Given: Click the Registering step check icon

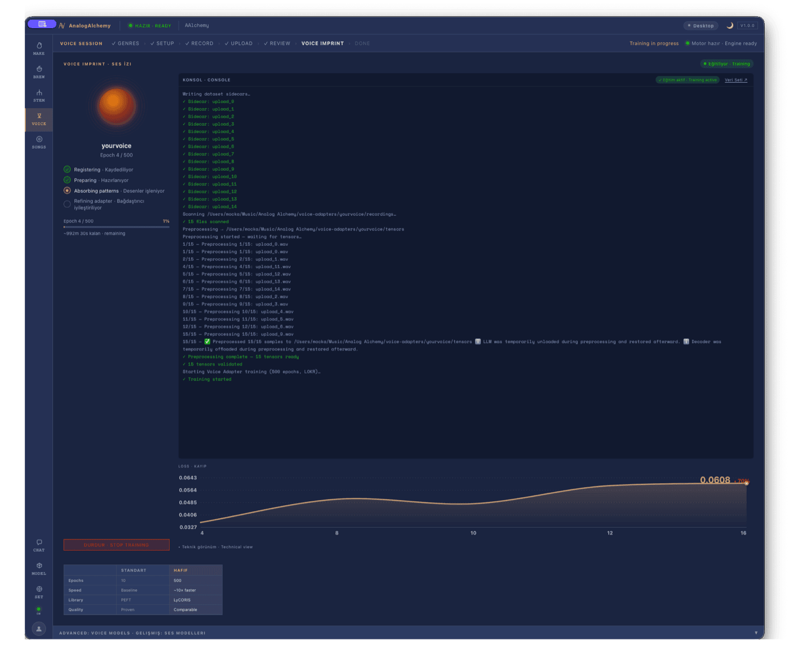Looking at the screenshot, I should (x=67, y=169).
